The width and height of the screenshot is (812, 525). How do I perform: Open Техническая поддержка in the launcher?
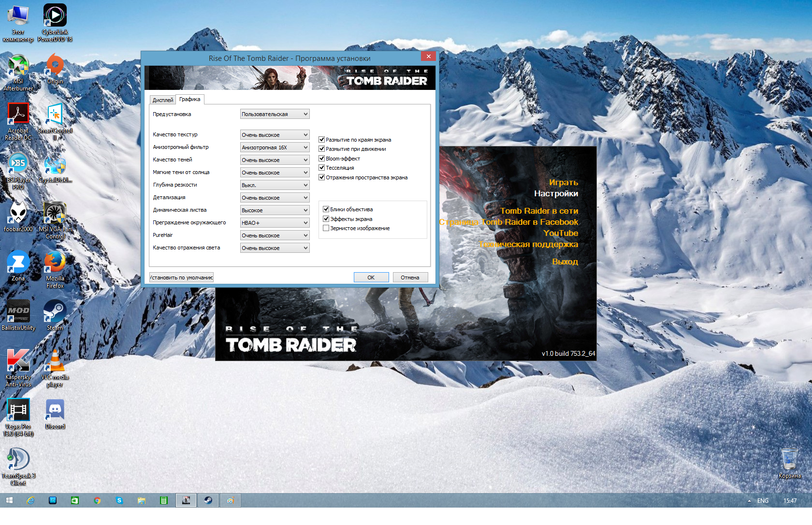528,244
